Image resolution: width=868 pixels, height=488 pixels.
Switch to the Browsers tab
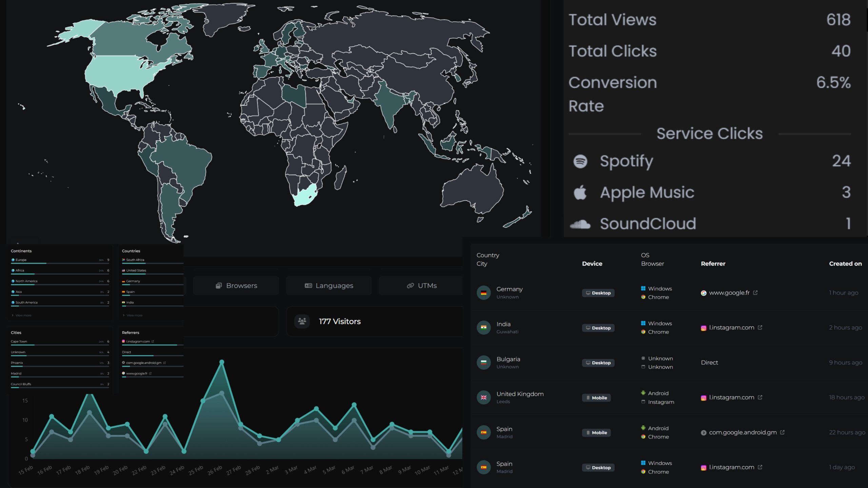point(236,286)
